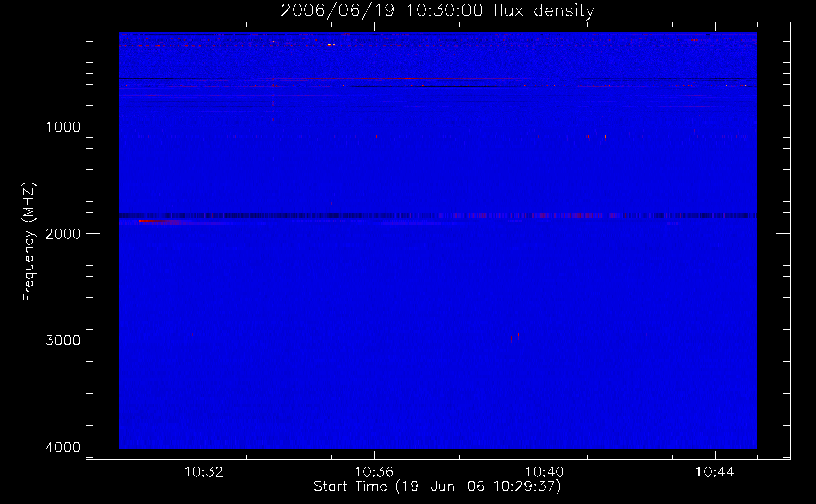Pick the 10:44 time tick label
The width and height of the screenshot is (816, 504).
715,472
